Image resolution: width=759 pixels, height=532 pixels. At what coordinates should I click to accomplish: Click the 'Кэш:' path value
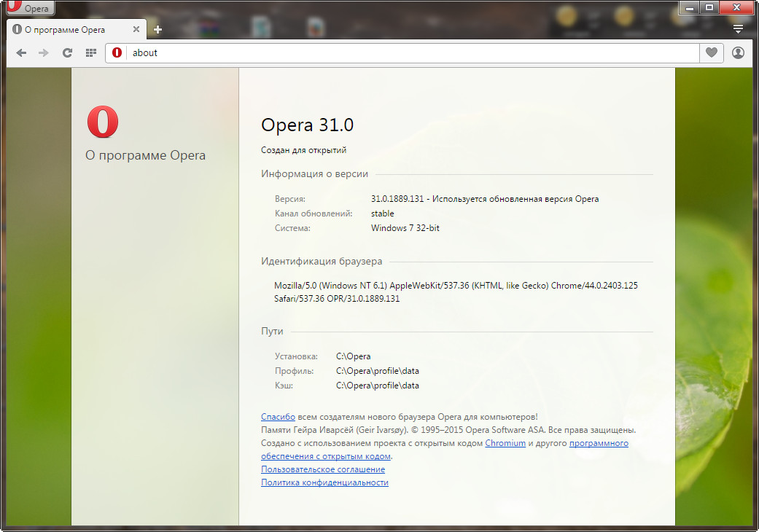tap(378, 386)
